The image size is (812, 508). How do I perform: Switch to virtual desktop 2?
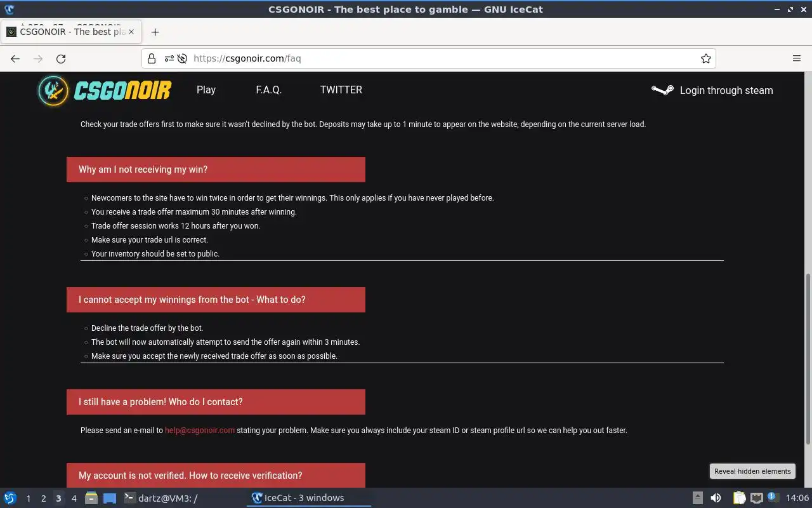(43, 498)
